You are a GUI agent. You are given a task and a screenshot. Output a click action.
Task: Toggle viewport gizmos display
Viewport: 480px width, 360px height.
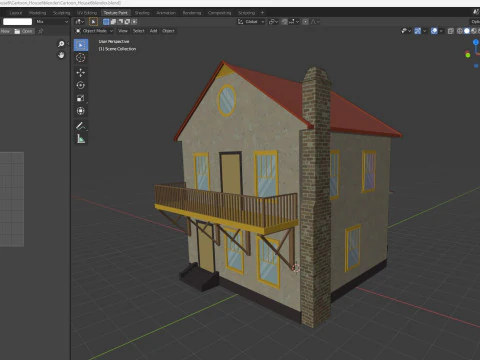418,31
